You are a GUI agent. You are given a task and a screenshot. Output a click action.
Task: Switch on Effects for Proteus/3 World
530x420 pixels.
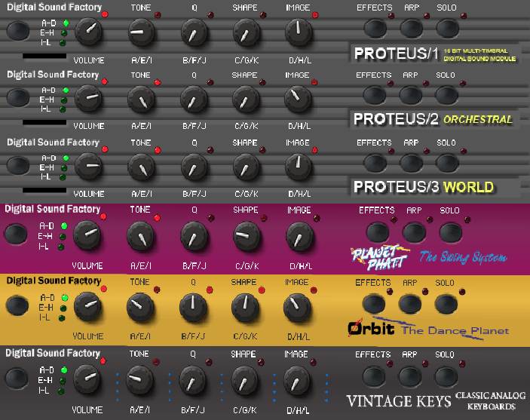click(x=375, y=163)
